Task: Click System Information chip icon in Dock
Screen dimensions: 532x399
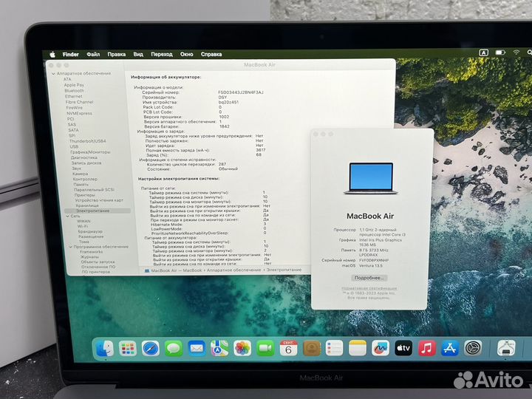Action: (x=506, y=349)
